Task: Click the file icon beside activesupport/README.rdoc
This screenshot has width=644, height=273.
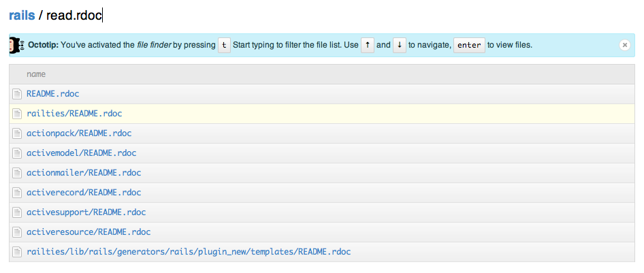Action: coord(17,212)
